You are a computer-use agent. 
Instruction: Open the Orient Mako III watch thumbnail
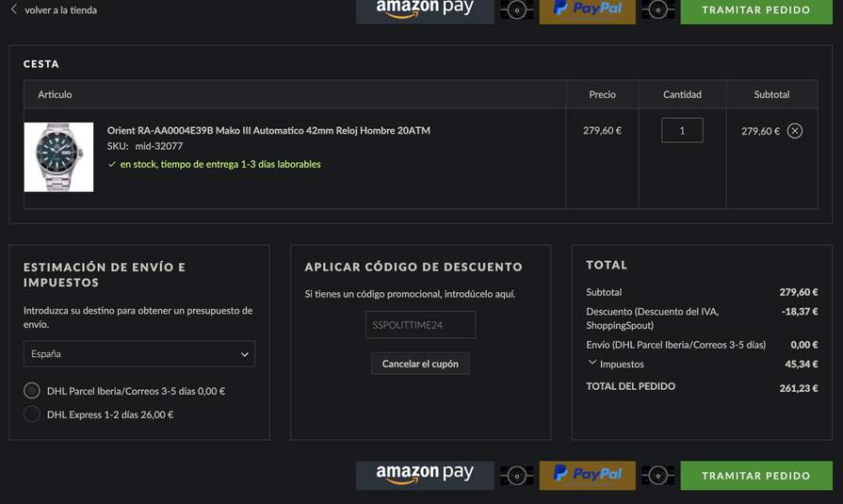[x=58, y=157]
